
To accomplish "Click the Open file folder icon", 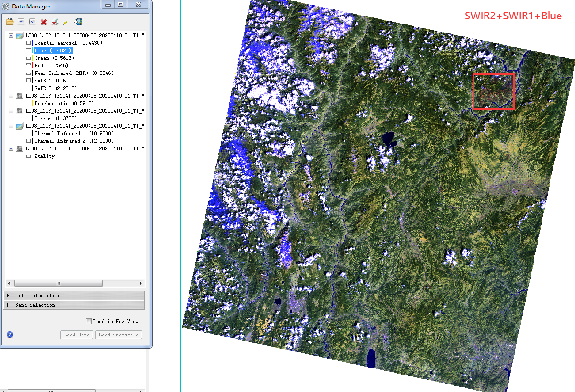I will tap(9, 22).
